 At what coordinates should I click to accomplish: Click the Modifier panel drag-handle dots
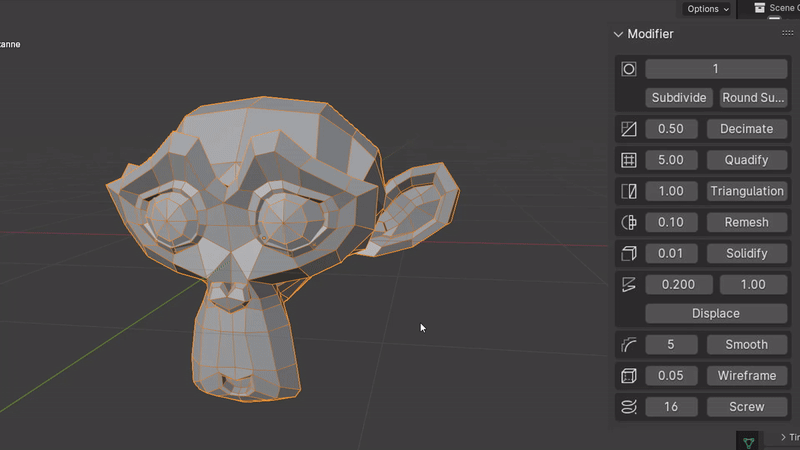click(787, 34)
